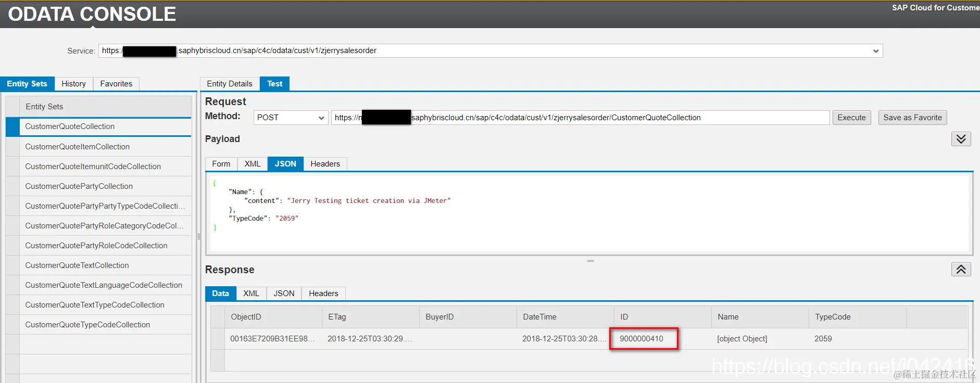Click the ETag cell 2018-12-25T03:30:29

[x=370, y=339]
